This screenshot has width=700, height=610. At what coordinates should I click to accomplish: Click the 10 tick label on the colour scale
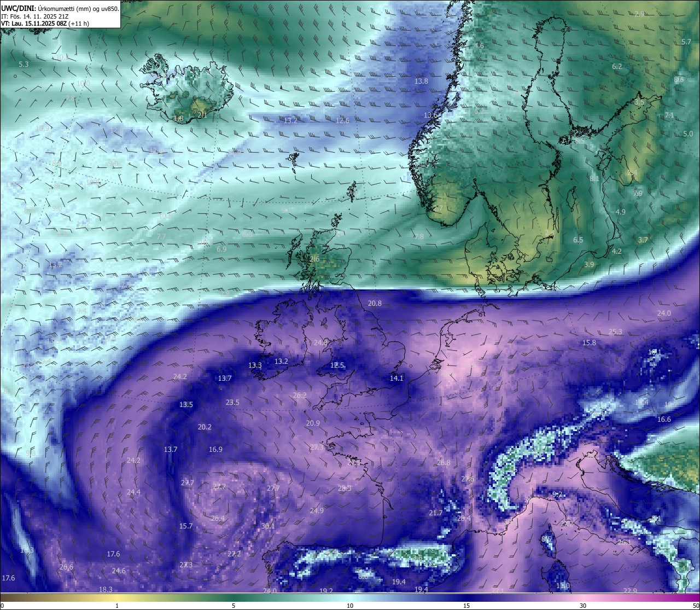350,606
